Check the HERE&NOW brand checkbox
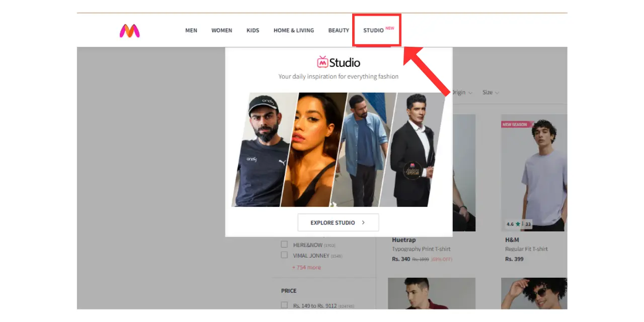This screenshot has width=644, height=322. (284, 245)
